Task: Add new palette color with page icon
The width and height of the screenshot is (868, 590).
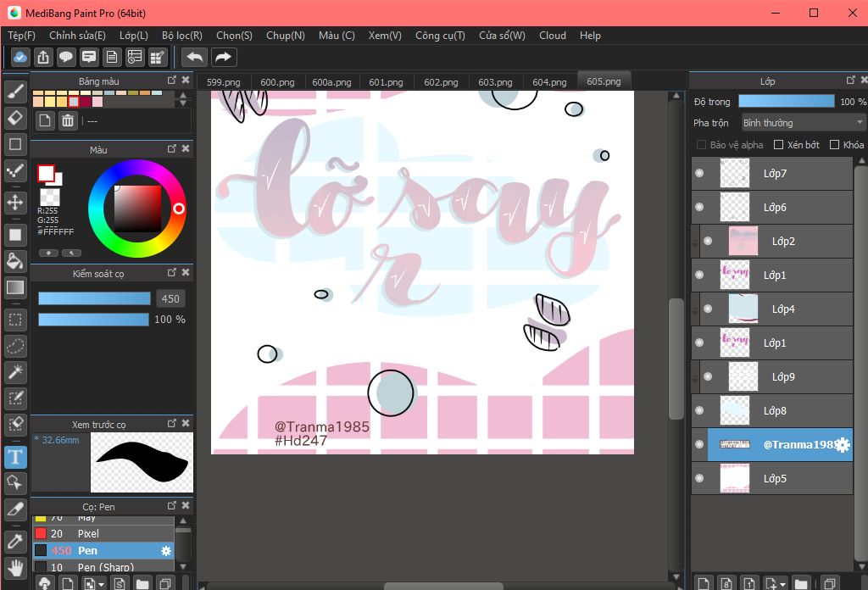Action: (45, 120)
